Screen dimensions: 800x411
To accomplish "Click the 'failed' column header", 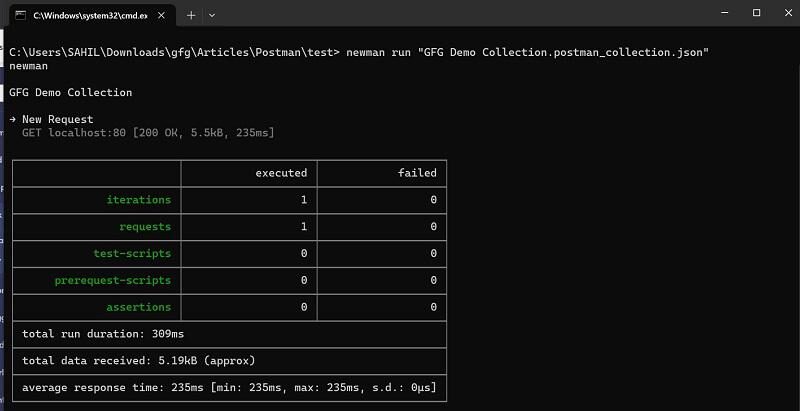I will 417,173.
